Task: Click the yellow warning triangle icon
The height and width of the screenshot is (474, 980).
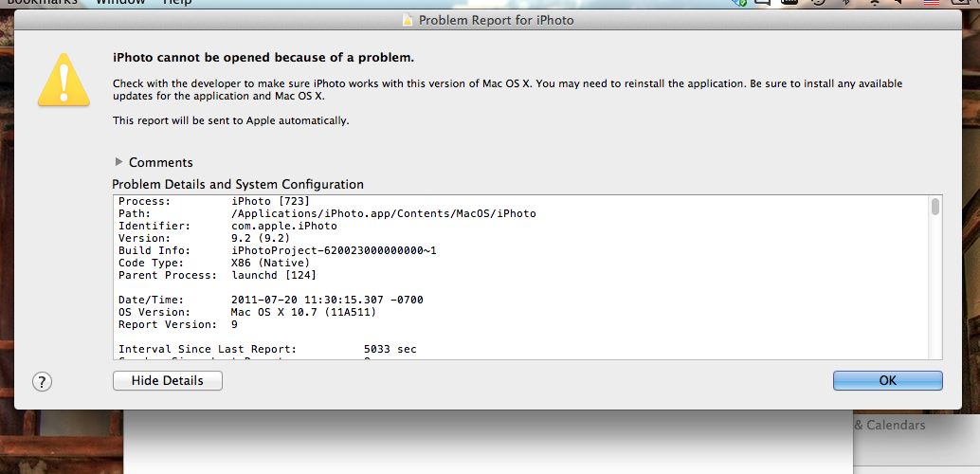Action: coord(64,79)
